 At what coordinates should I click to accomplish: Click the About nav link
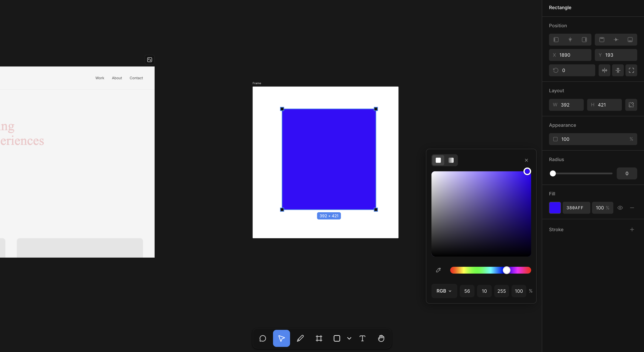pyautogui.click(x=117, y=78)
